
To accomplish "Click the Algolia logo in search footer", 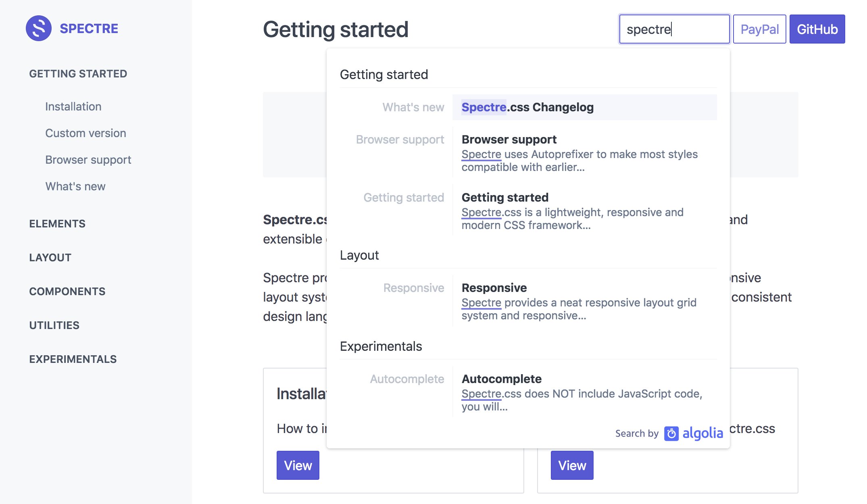I will click(694, 433).
